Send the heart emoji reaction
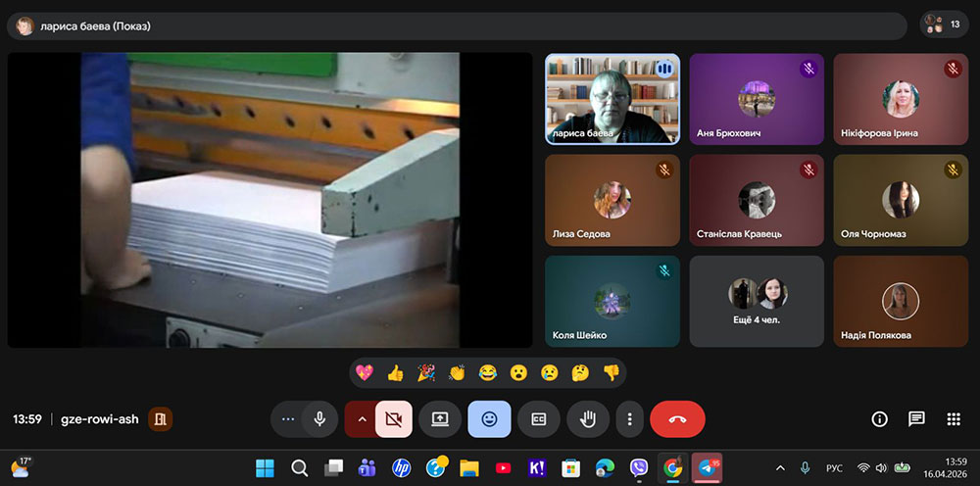The height and width of the screenshot is (486, 980). pyautogui.click(x=365, y=372)
